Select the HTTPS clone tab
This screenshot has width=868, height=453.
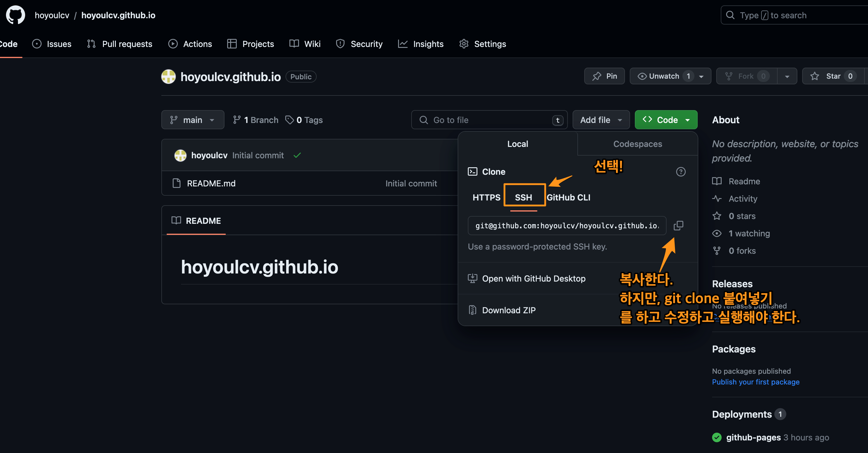click(486, 197)
